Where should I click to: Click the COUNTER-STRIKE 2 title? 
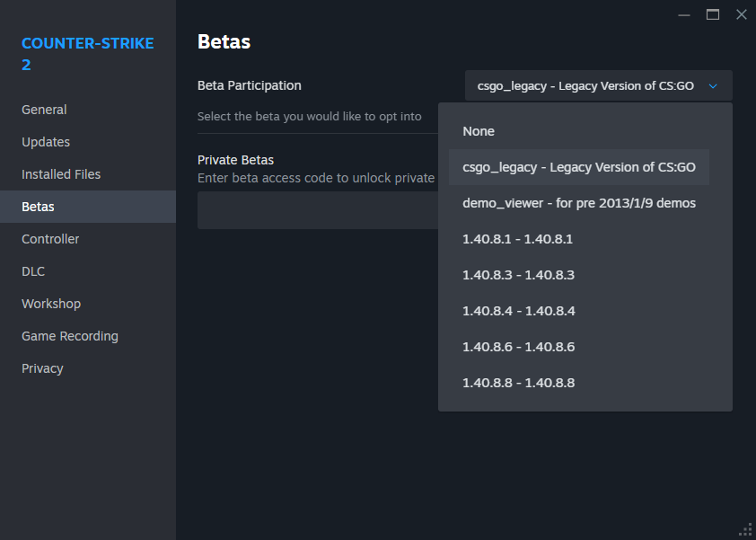87,53
